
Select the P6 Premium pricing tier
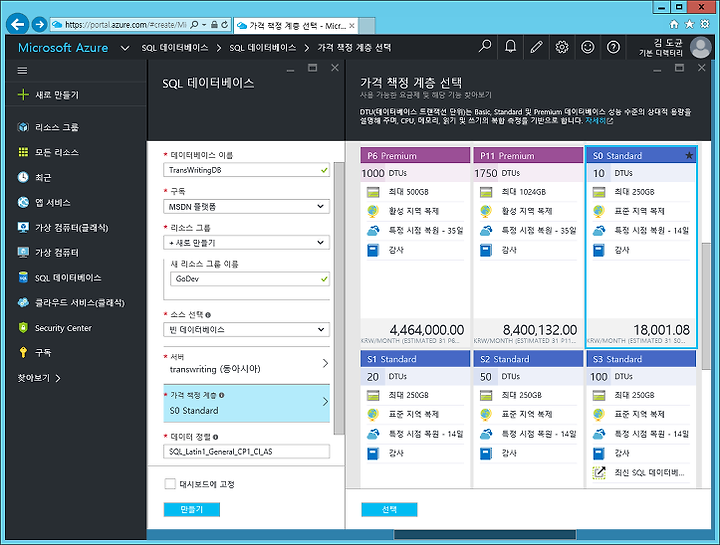pos(415,247)
